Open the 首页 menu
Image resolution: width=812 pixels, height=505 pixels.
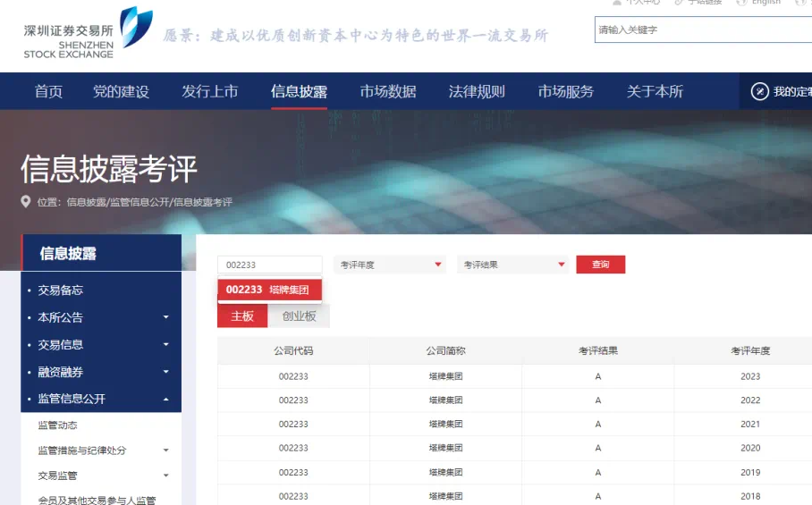48,91
